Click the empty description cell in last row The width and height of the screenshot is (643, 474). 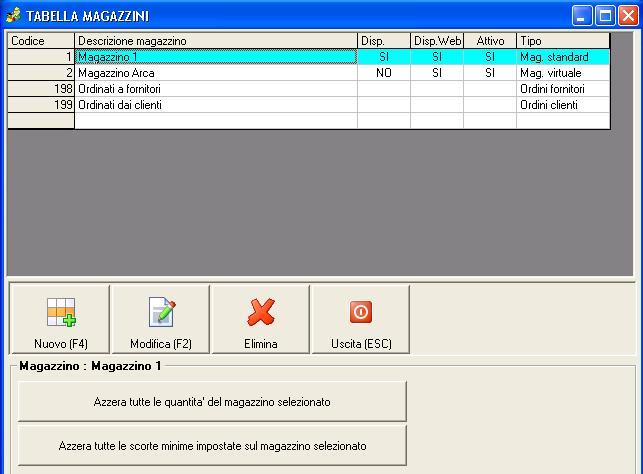pos(216,121)
